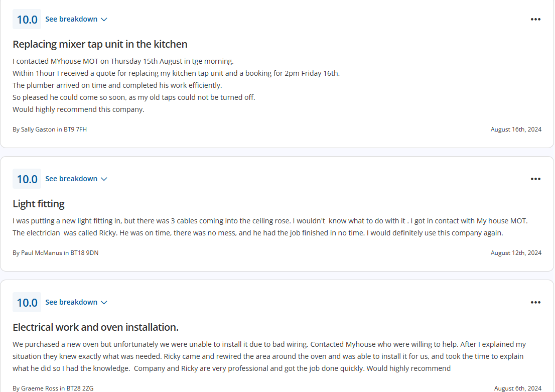Screen dimensions: 555x392
Task: Click the author line "By Paul McManus in BT18 9DN"
Action: pos(55,253)
